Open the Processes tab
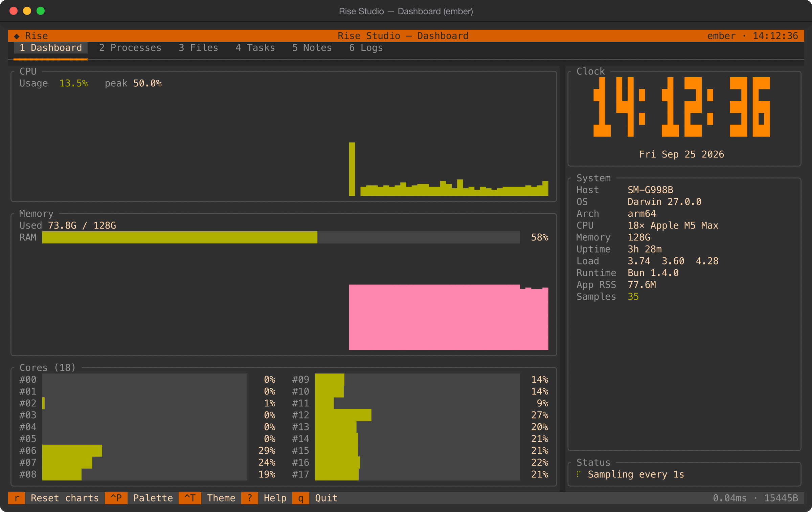The image size is (812, 512). [130, 48]
